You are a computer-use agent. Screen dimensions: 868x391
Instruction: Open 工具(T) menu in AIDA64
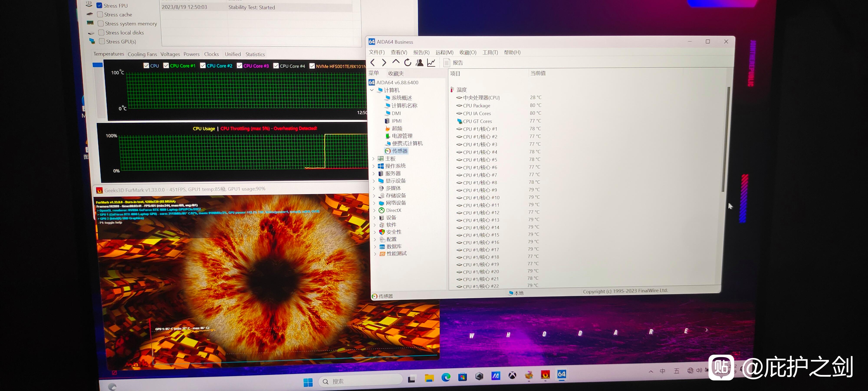490,52
